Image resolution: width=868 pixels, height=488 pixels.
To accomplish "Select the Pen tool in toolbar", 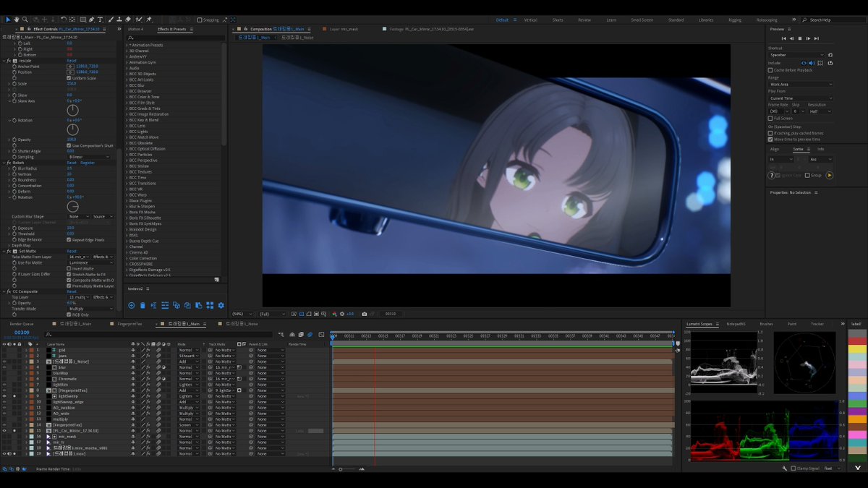I will point(91,20).
